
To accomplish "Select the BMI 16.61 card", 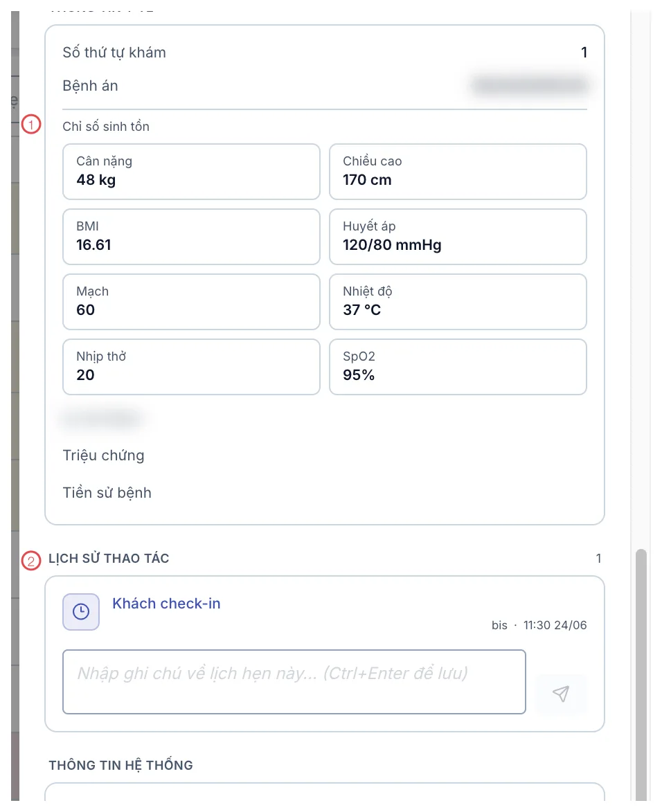I will pyautogui.click(x=191, y=237).
